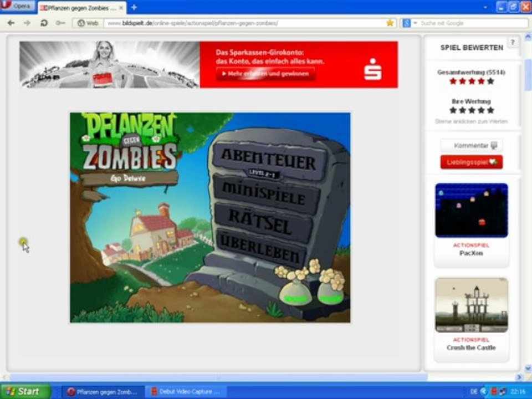
Task: Click the browser forward arrow
Action: coord(27,23)
